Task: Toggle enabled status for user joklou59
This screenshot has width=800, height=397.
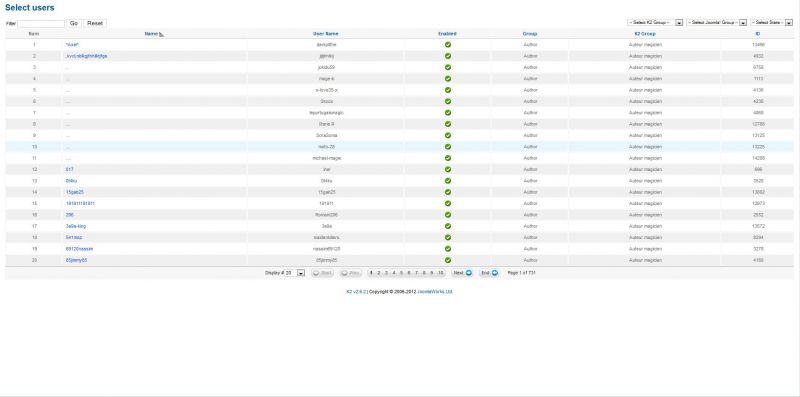Action: coord(447,67)
